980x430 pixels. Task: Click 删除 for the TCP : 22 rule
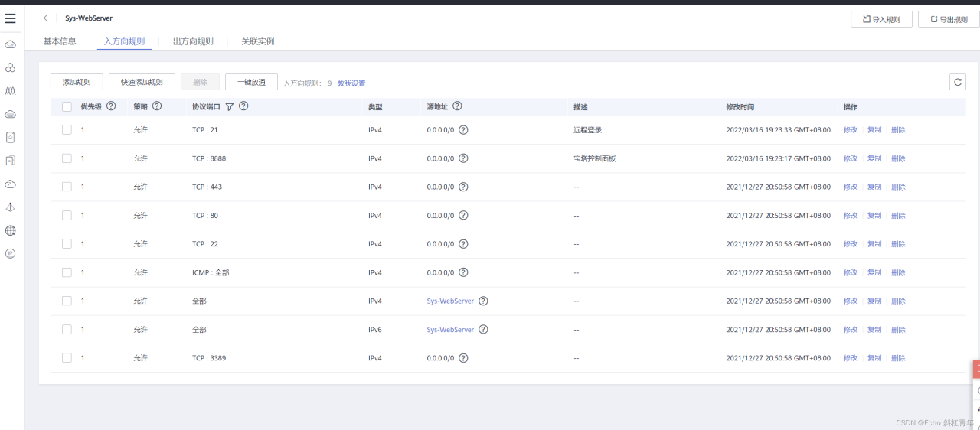click(898, 244)
